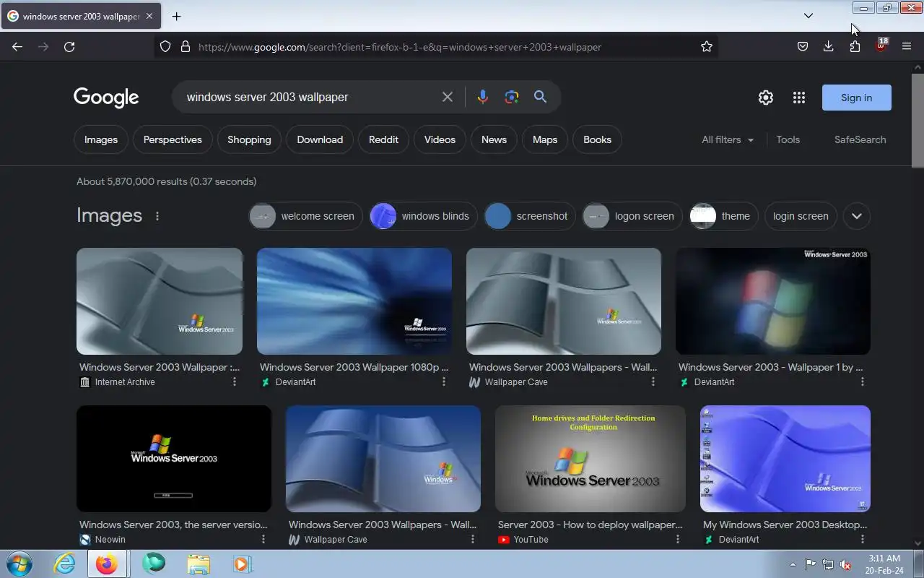Click the muted volume tray icon

click(845, 564)
